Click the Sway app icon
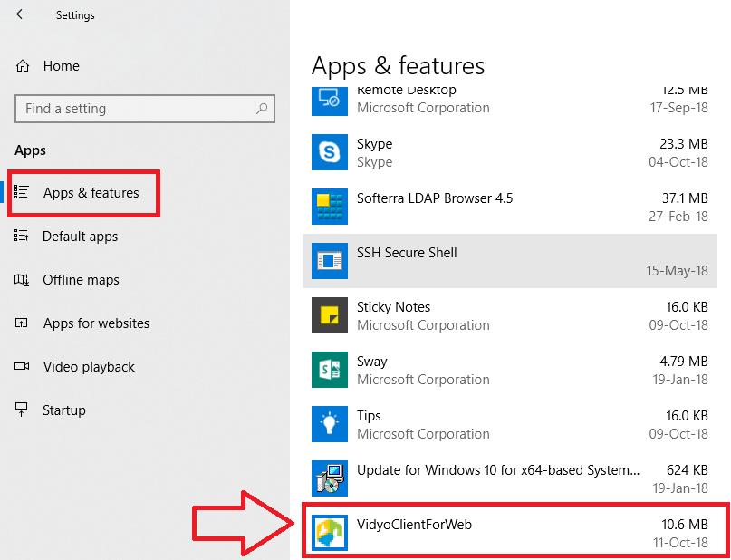Viewport: 731px width, 560px height. pyautogui.click(x=330, y=370)
